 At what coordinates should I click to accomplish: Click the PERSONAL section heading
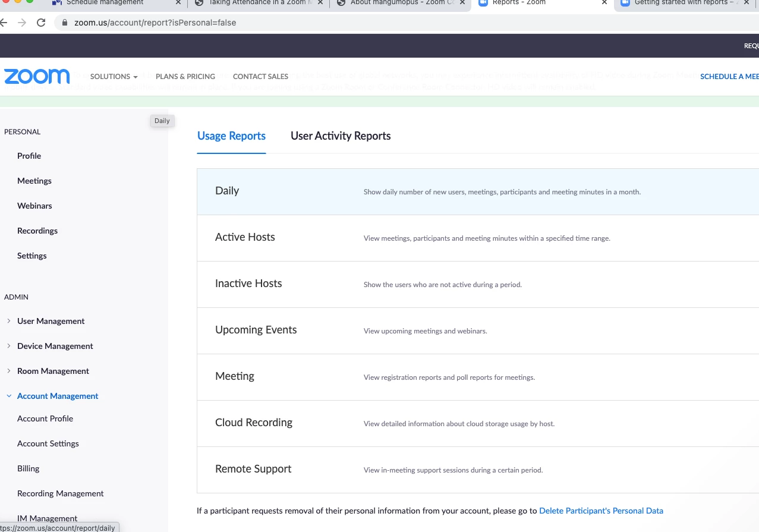(x=23, y=132)
